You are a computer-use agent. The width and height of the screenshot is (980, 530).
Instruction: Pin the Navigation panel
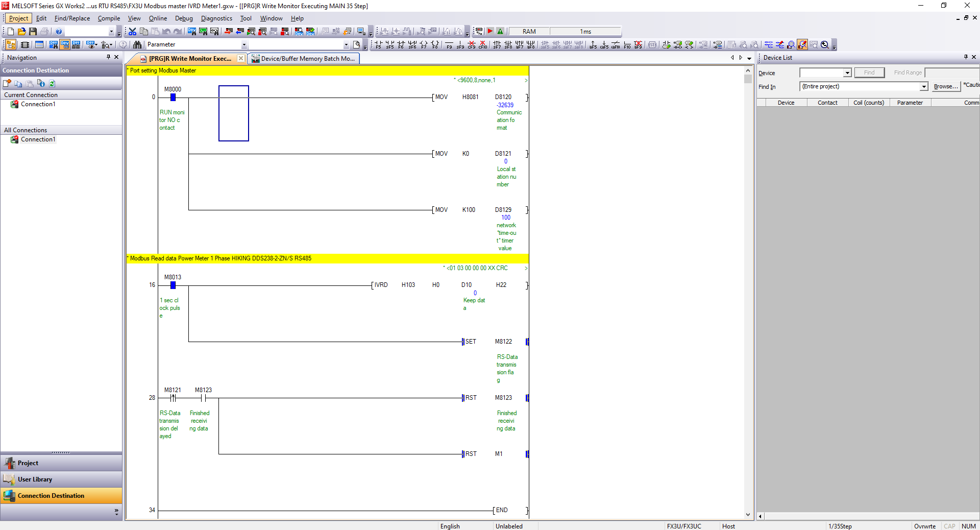(x=108, y=57)
